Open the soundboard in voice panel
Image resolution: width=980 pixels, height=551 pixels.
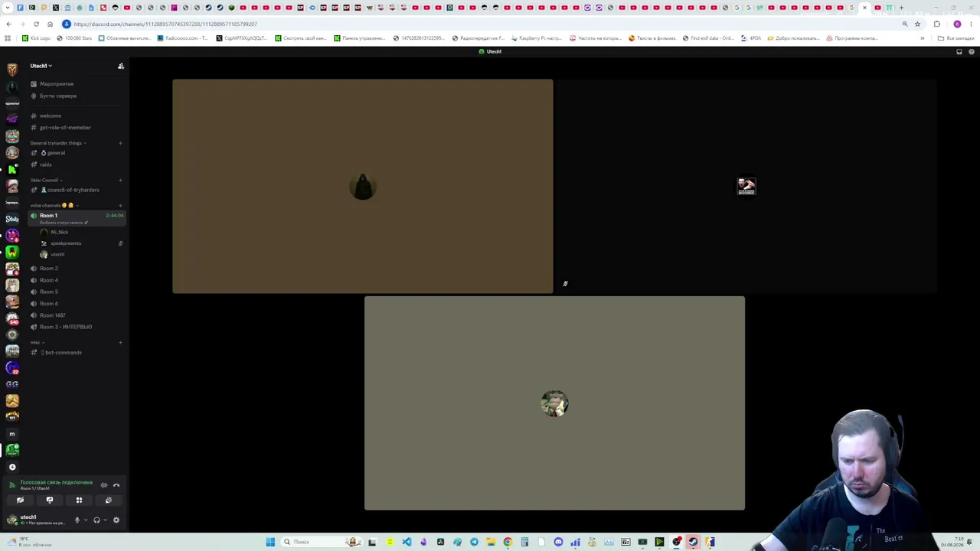pos(109,500)
